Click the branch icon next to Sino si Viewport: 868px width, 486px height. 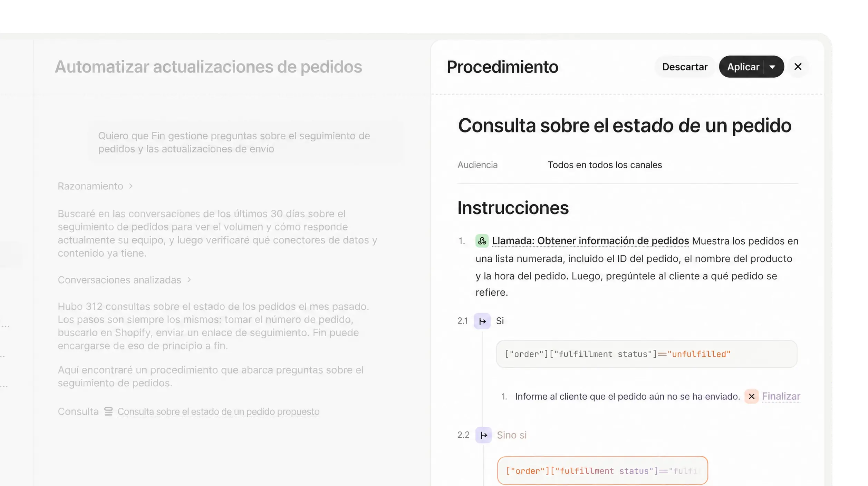pyautogui.click(x=483, y=435)
